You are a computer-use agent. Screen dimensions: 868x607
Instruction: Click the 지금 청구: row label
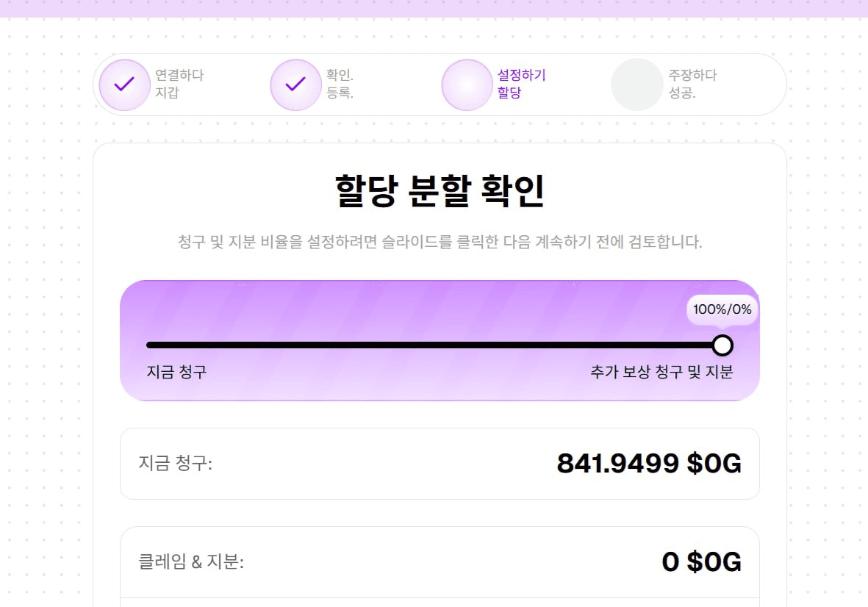pos(176,462)
